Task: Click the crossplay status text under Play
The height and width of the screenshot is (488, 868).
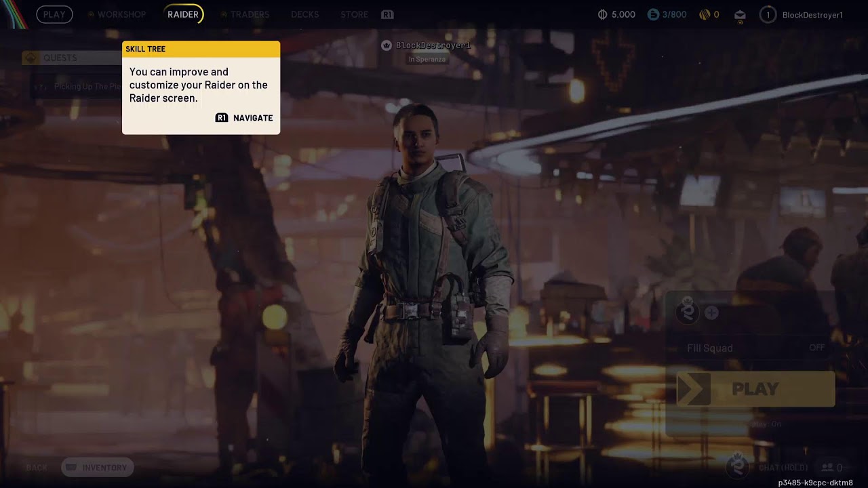Action: 767,424
